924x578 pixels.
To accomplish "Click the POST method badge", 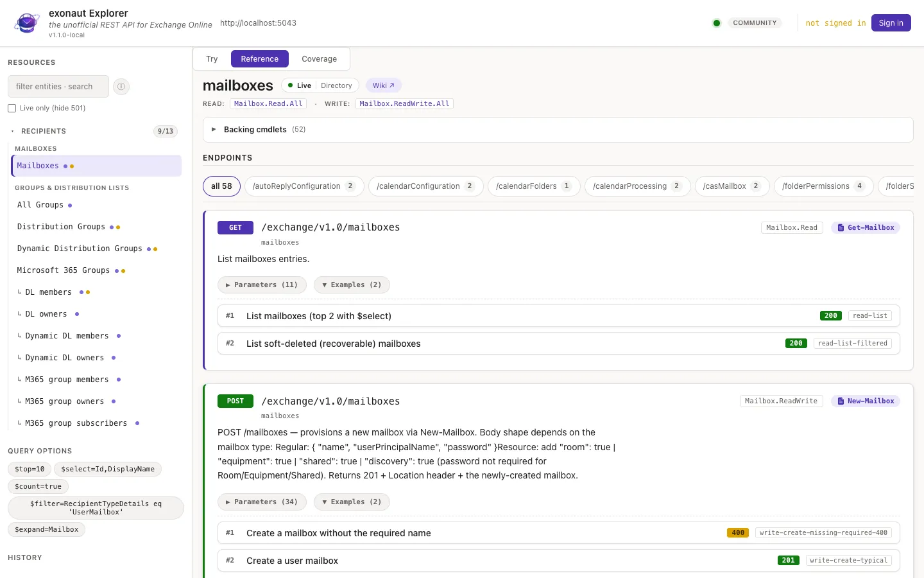I will point(235,401).
